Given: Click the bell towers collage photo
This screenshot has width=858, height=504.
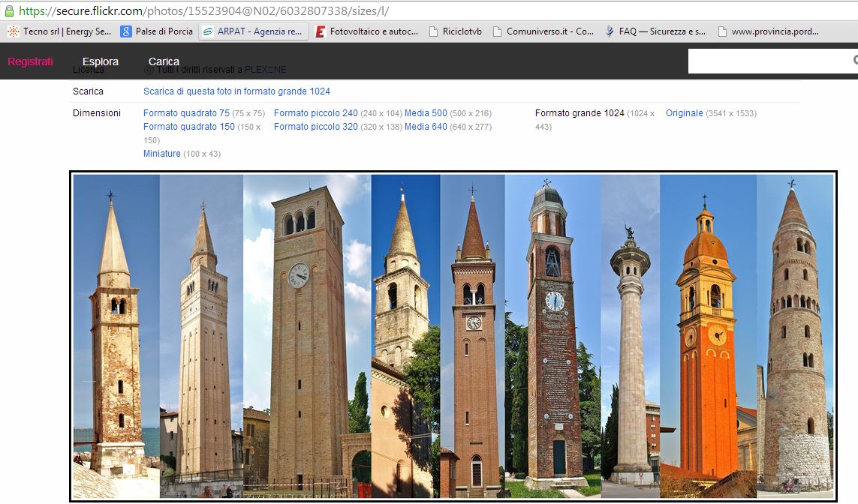Looking at the screenshot, I should pos(453,336).
